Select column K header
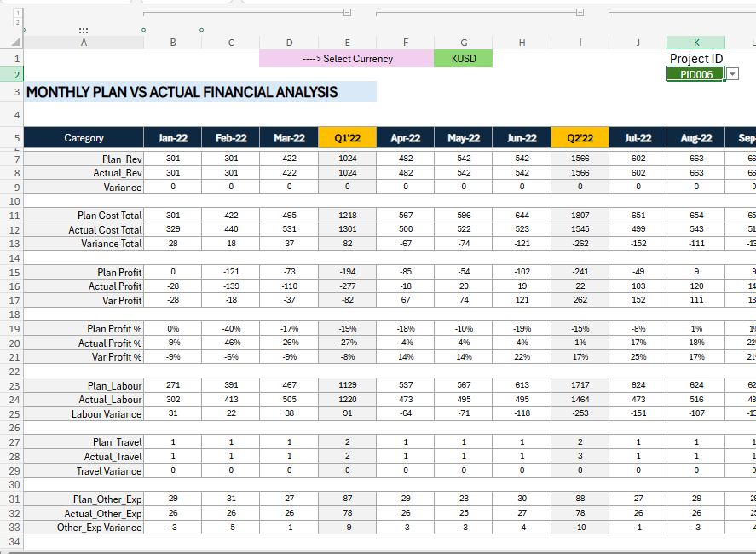The image size is (756, 554). (x=695, y=43)
